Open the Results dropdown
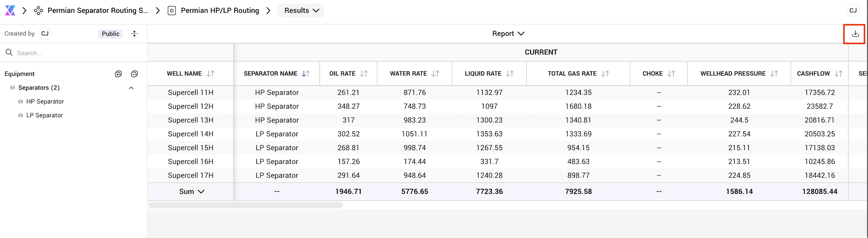Viewport: 868px width, 238px height. tap(301, 11)
